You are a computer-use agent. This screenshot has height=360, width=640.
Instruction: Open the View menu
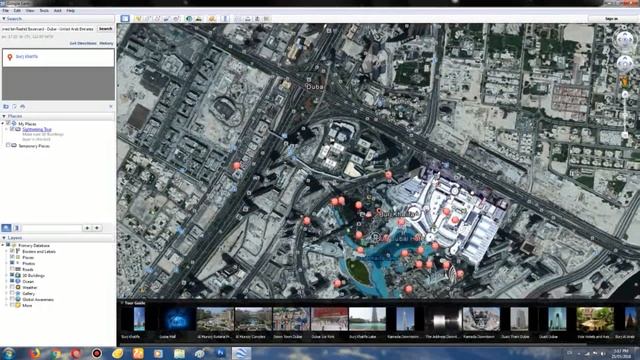coord(30,11)
